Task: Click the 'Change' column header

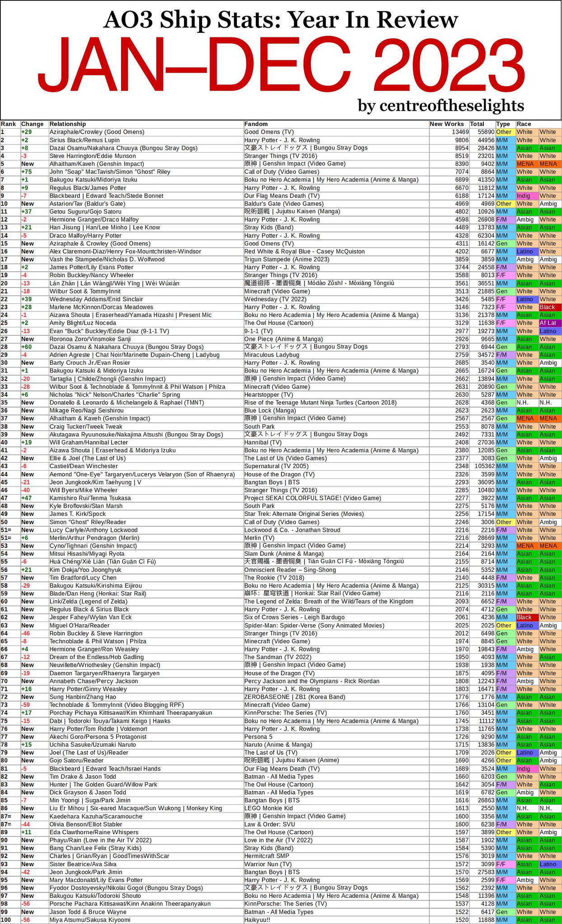Action: pyautogui.click(x=33, y=124)
